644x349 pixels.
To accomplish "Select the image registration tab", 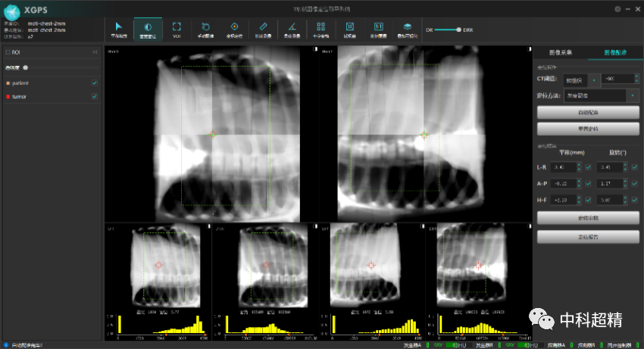I will pyautogui.click(x=614, y=52).
